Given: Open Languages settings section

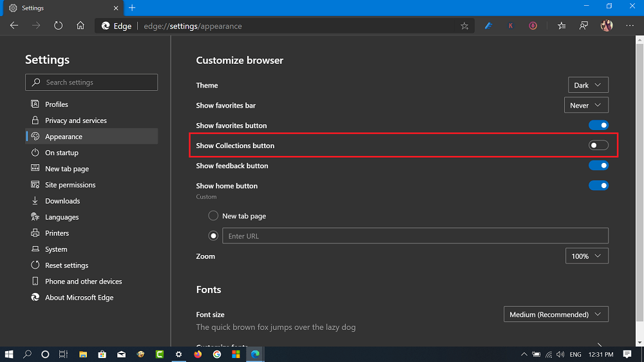Looking at the screenshot, I should tap(91, 217).
